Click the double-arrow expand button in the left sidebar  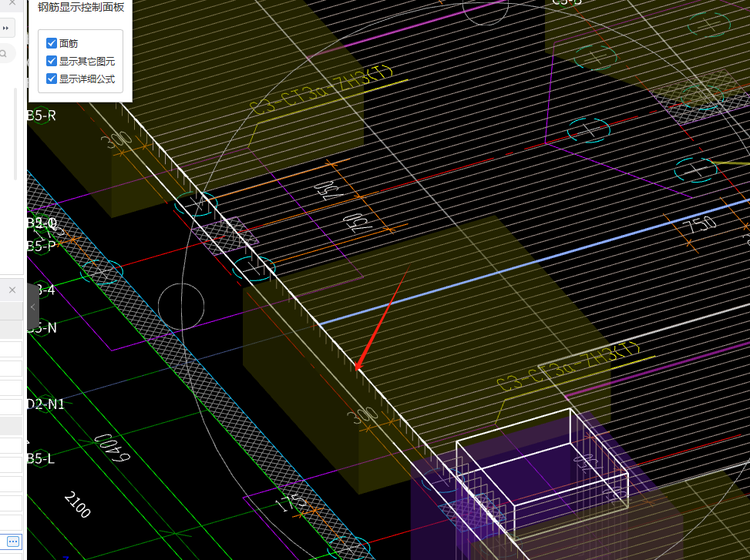pyautogui.click(x=5, y=29)
